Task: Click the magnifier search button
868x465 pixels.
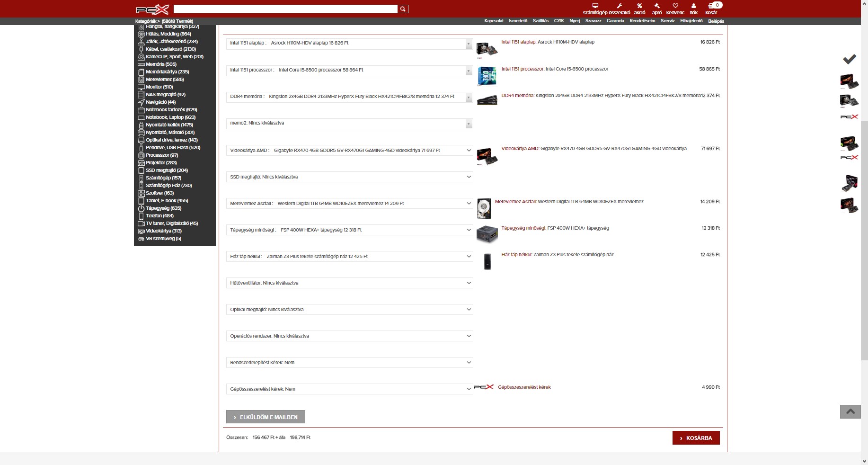Action: tap(403, 9)
